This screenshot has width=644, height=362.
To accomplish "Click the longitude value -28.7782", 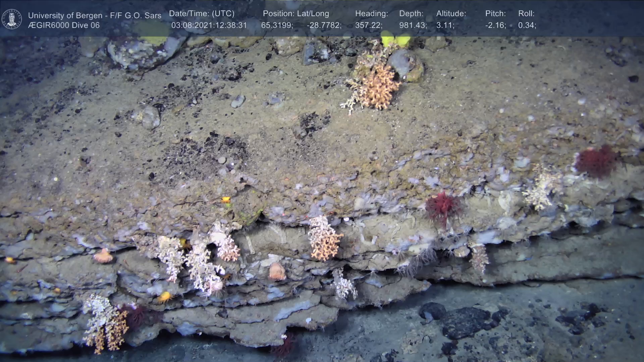I will click(x=324, y=25).
